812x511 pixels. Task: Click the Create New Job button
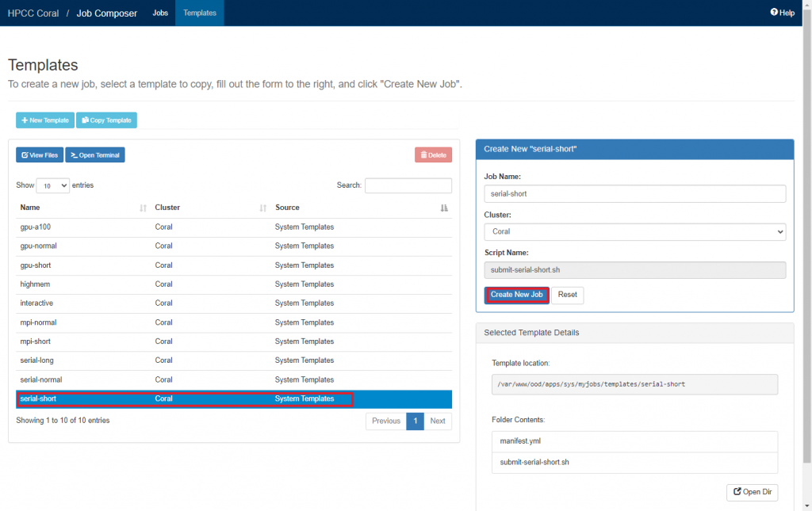click(516, 294)
